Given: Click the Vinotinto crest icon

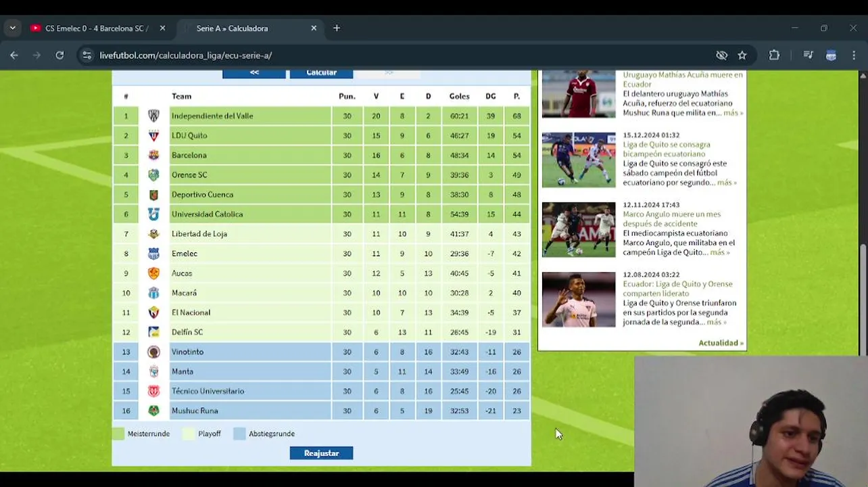Looking at the screenshot, I should point(153,352).
